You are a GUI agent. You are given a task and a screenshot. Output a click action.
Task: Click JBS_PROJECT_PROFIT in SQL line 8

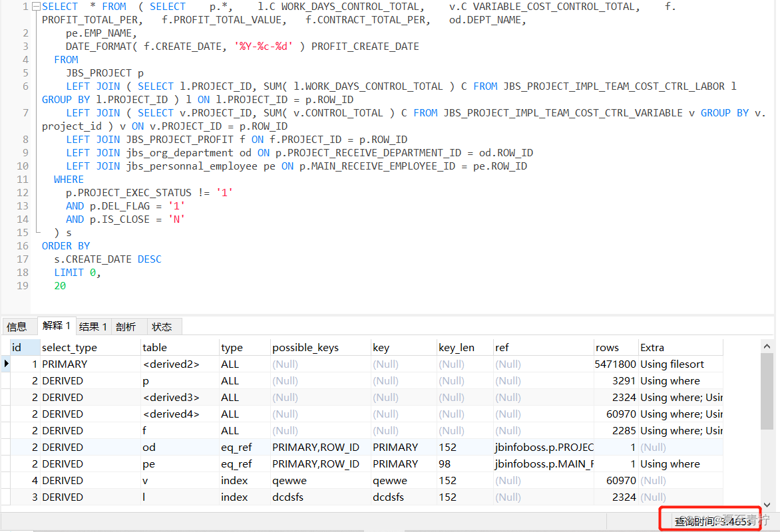point(180,140)
